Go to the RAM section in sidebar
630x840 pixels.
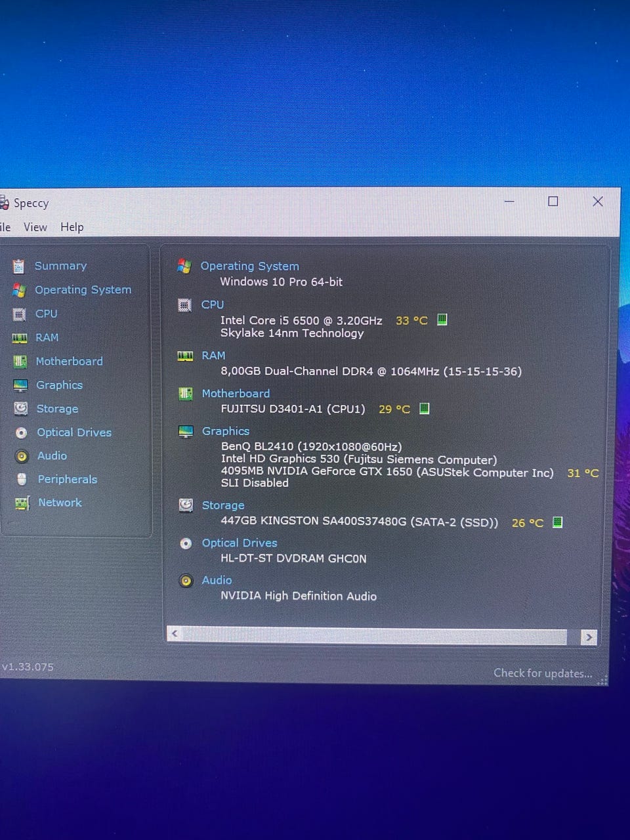[x=47, y=337]
